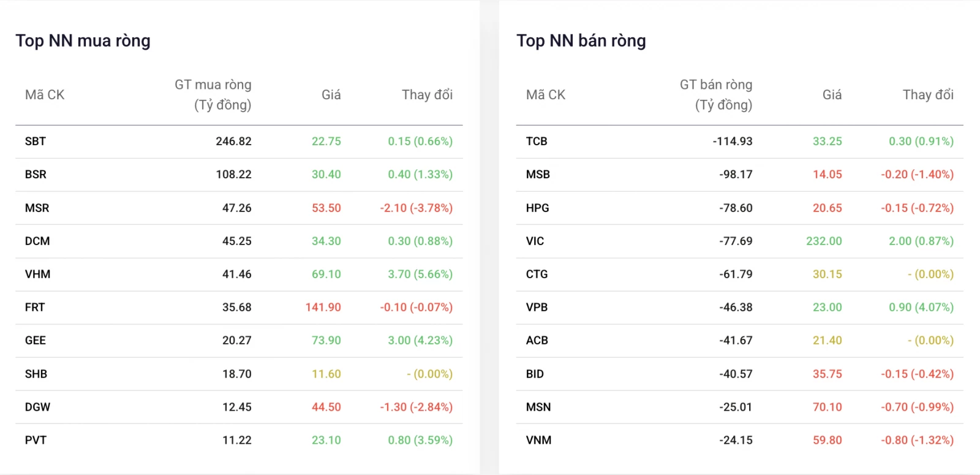This screenshot has height=475, width=980.
Task: Click the change value -0.80 (-1.32%)
Action: (x=918, y=440)
